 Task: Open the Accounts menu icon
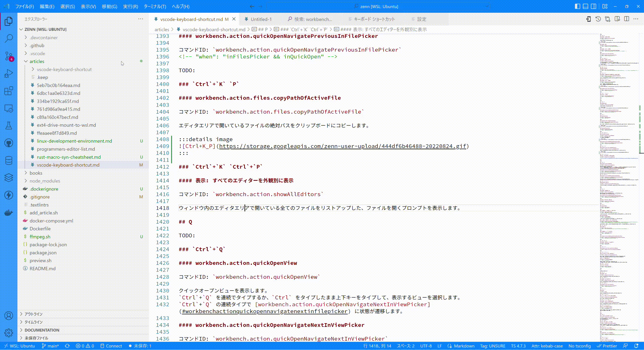9,315
